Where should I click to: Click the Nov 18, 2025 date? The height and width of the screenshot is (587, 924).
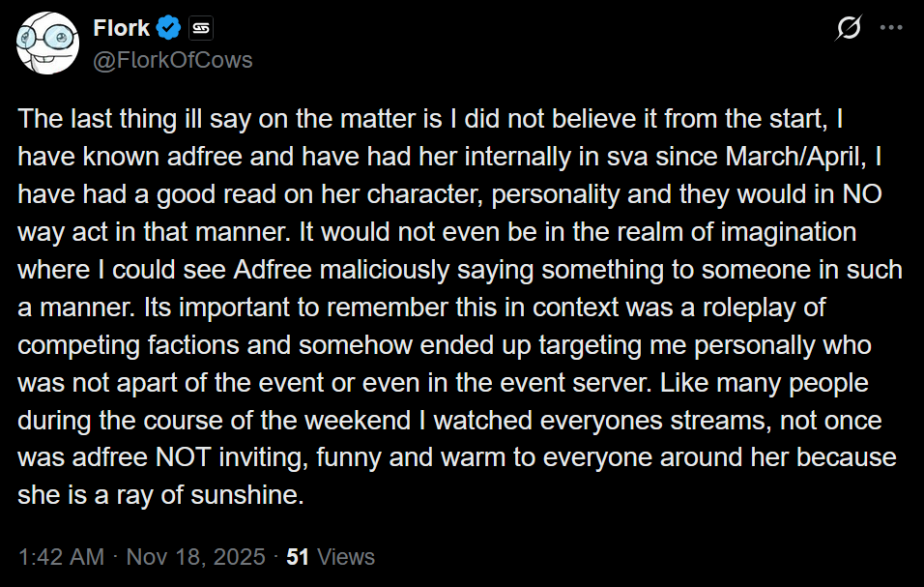point(195,557)
